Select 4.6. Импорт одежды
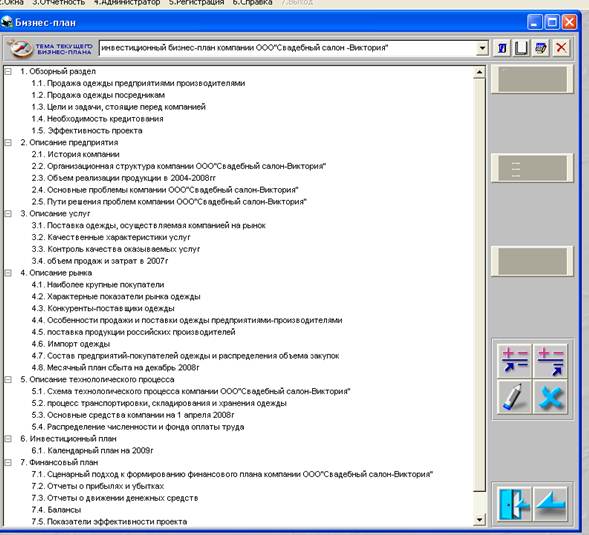Screen dimensions: 589x535 click(x=71, y=344)
